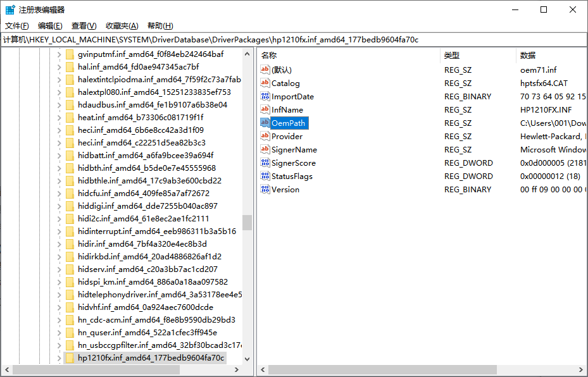Click the Registry Editor app icon in title bar

click(10, 9)
